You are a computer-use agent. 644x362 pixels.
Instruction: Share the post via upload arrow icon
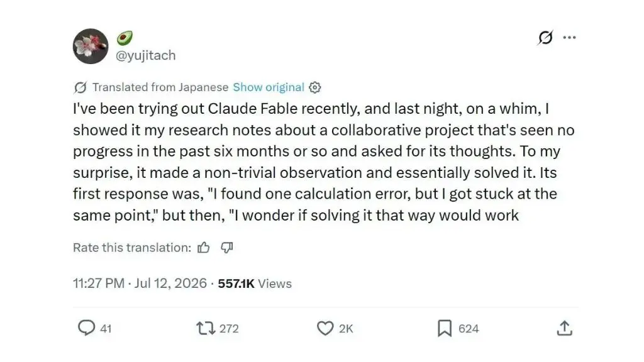coord(565,328)
